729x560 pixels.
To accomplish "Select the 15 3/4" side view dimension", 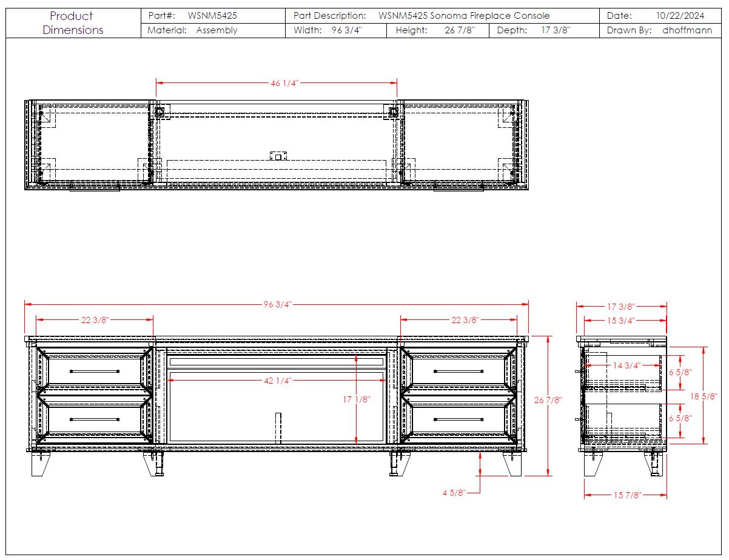I will [621, 320].
